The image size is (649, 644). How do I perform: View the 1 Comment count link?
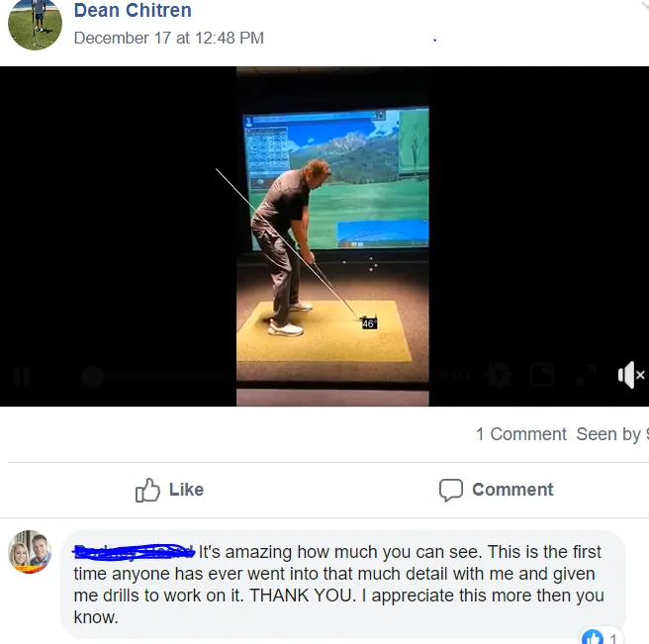click(520, 434)
